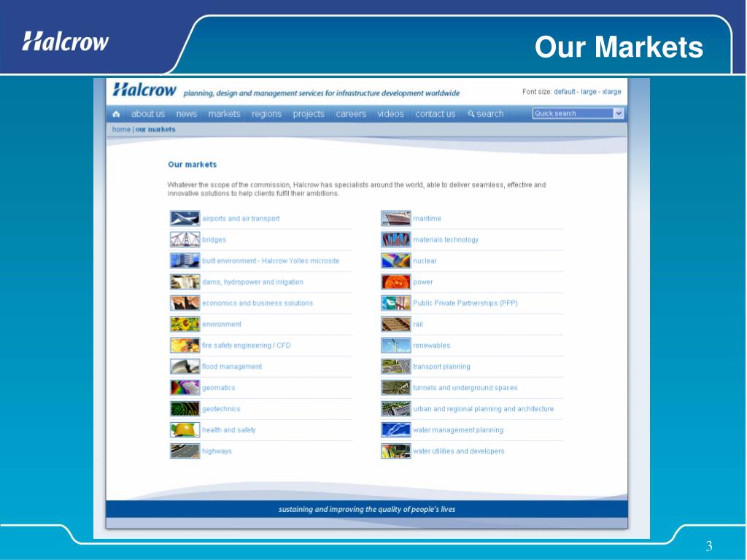Open economics and business solutions icon
Screen dimensions: 747x560
185,303
